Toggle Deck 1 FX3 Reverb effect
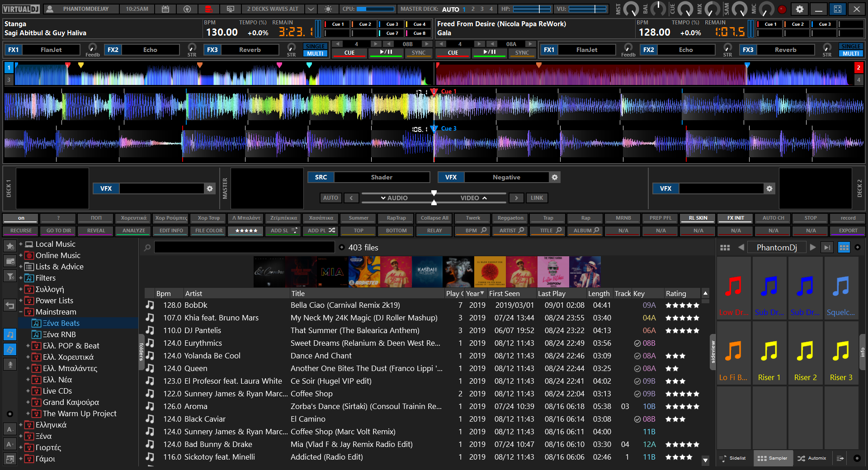Viewport: 868px width, 470px height. [x=212, y=50]
